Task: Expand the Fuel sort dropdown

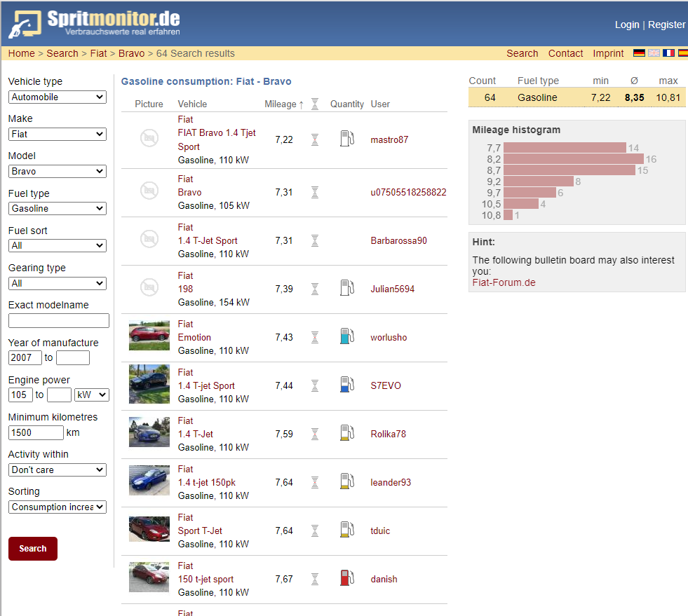Action: tap(58, 245)
